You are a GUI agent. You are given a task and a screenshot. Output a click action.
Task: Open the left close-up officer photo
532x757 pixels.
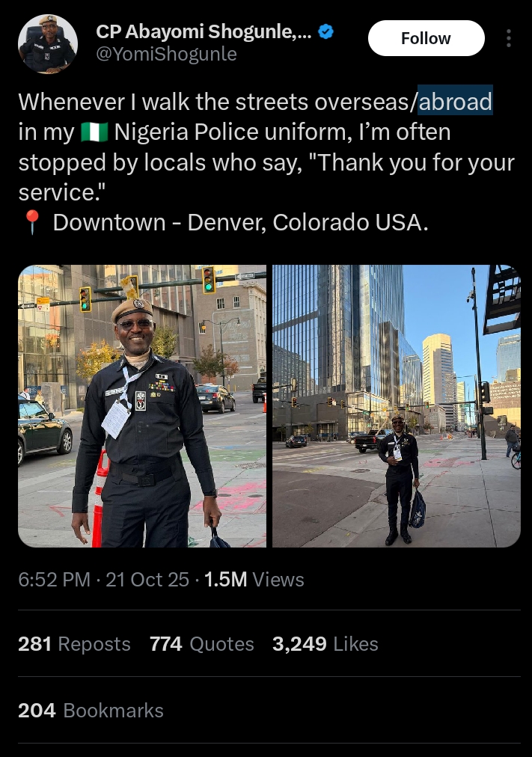[142, 406]
